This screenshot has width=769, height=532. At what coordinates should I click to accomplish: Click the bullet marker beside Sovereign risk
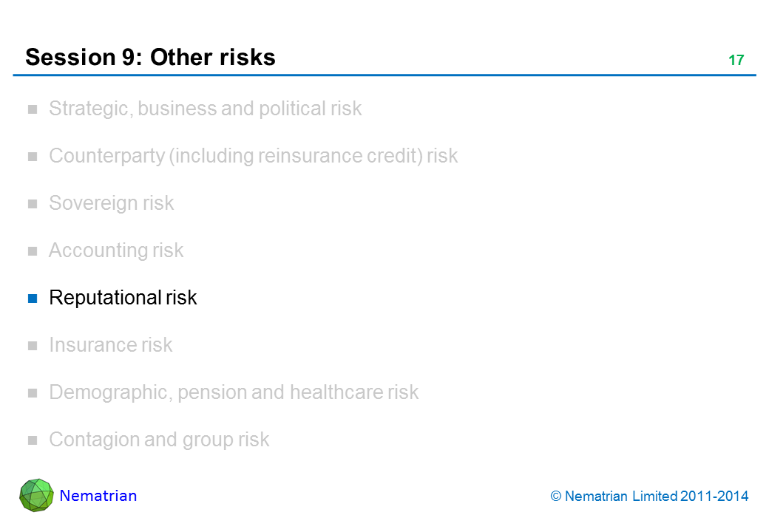(33, 204)
